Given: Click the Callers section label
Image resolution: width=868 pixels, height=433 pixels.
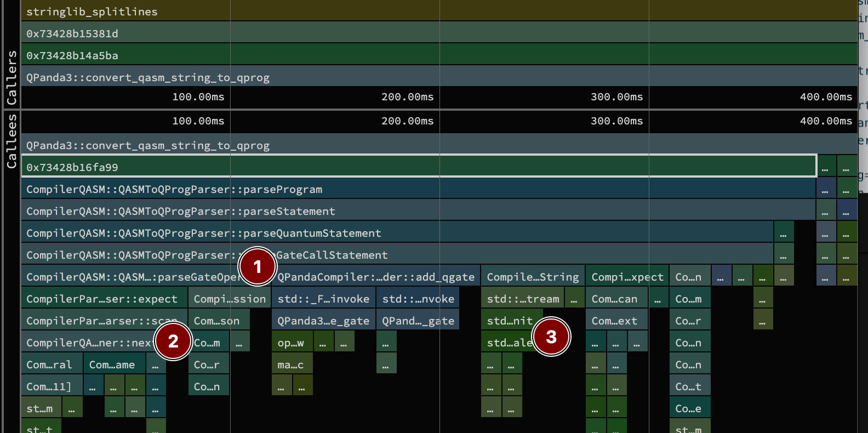Looking at the screenshot, I should click(x=12, y=77).
